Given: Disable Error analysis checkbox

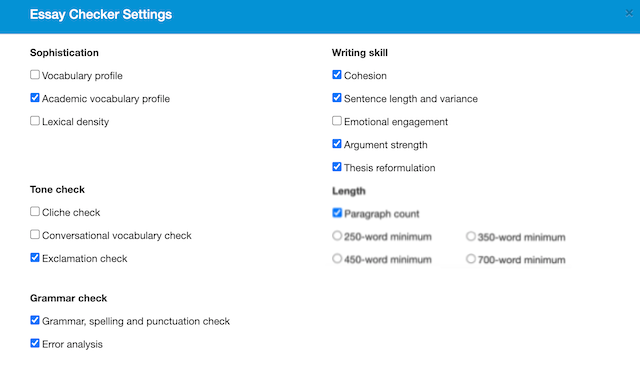Looking at the screenshot, I should click(35, 343).
